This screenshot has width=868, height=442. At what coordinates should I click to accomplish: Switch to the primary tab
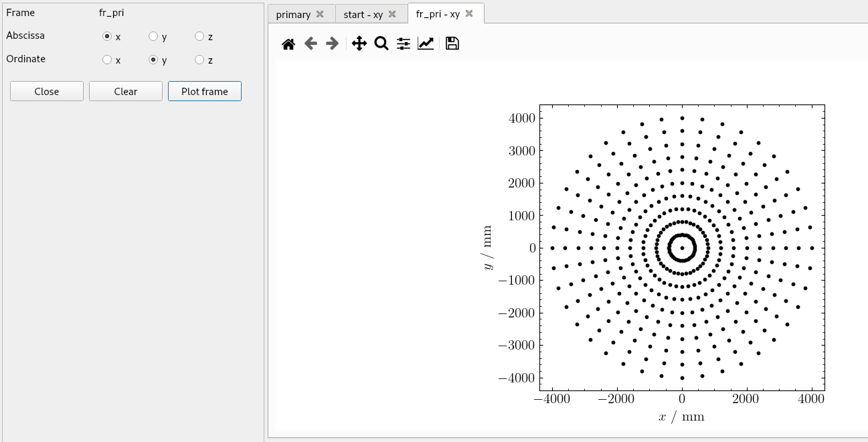[x=294, y=13]
